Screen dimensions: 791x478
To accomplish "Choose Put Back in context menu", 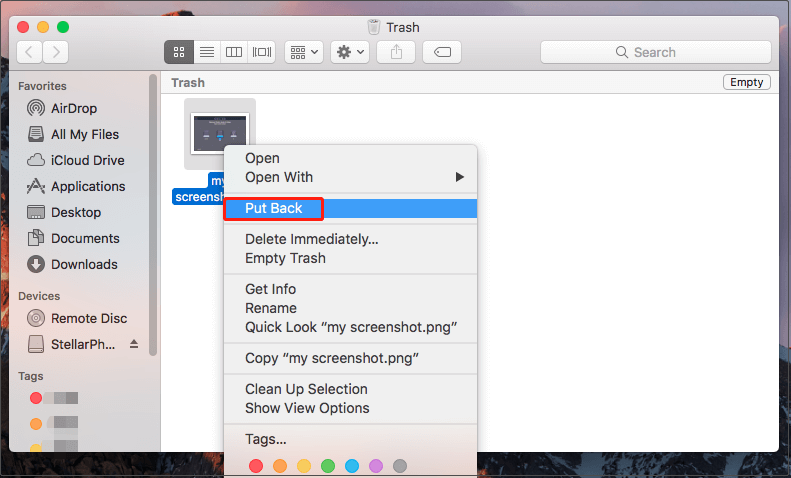I will pos(350,208).
